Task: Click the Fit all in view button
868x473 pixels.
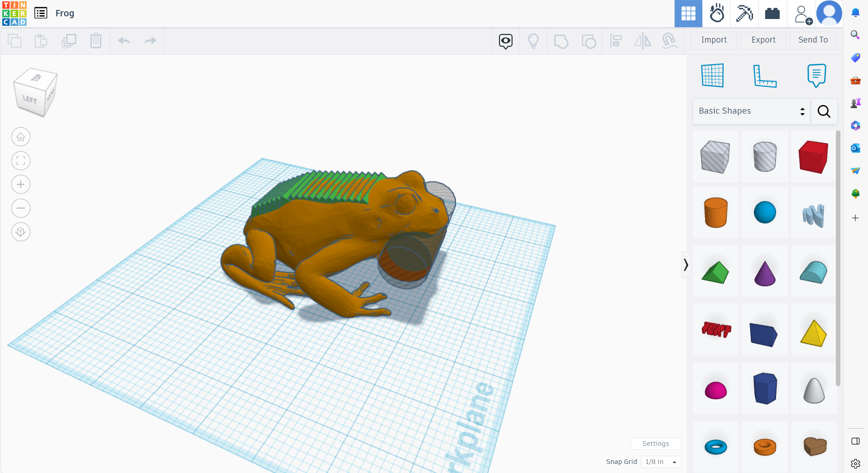Action: (x=21, y=161)
